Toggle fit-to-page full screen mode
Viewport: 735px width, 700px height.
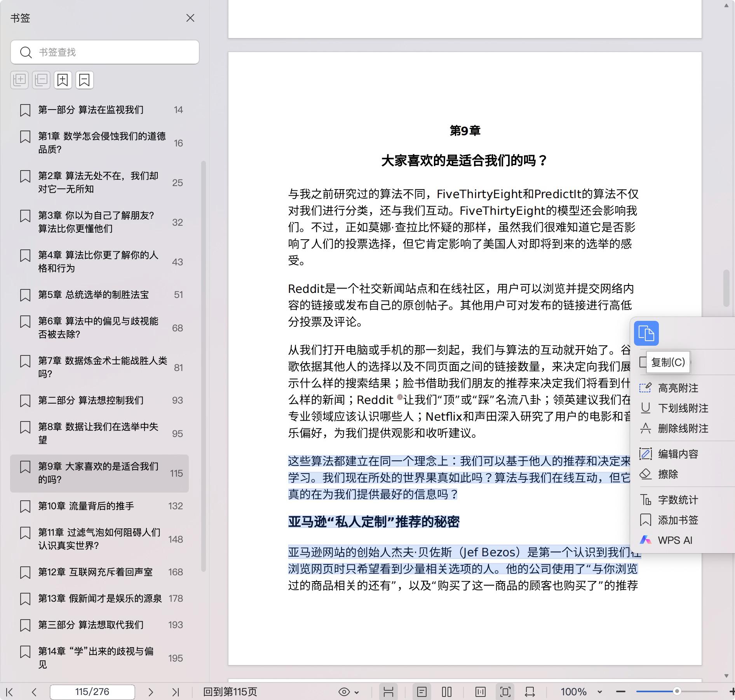click(505, 691)
